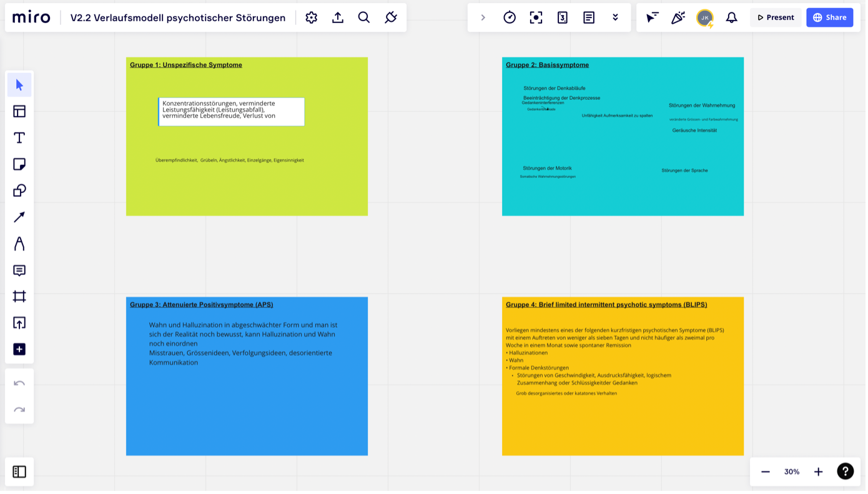868x494 pixels.
Task: Open board settings gear
Action: click(x=311, y=17)
